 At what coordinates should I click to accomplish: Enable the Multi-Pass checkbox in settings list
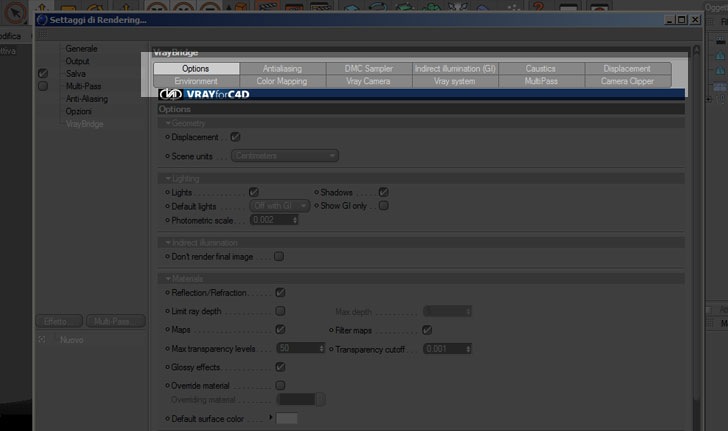click(43, 86)
